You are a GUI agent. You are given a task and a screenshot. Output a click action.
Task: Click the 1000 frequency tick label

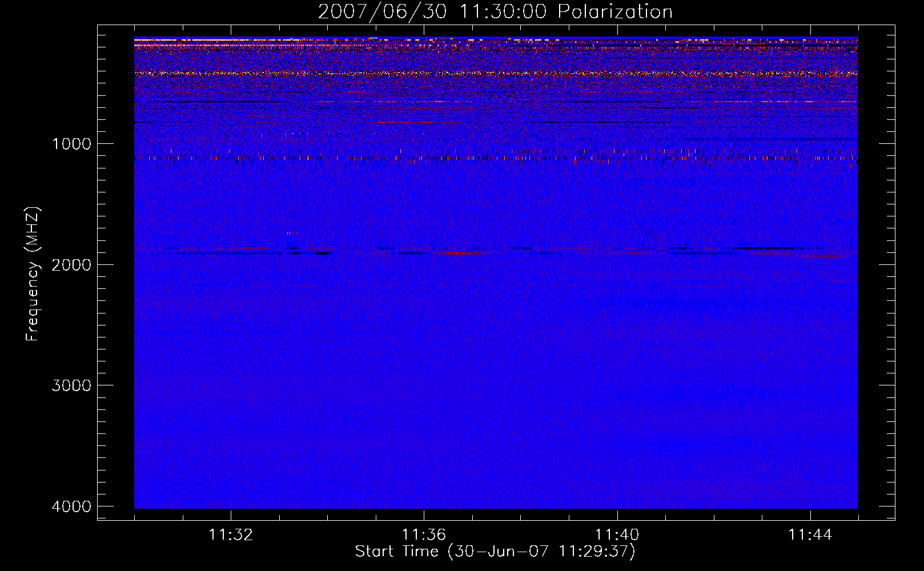[x=72, y=144]
